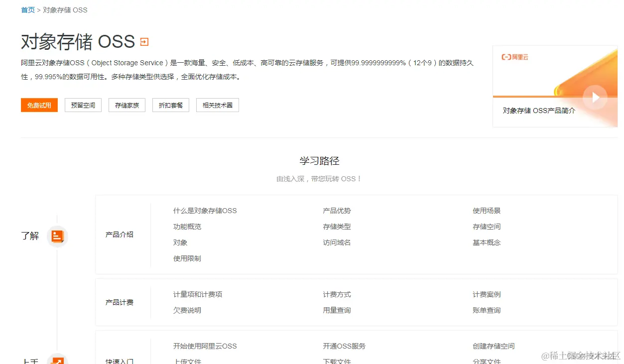The height and width of the screenshot is (364, 624).
Task: Open the 账单查询 link
Action: tap(487, 310)
